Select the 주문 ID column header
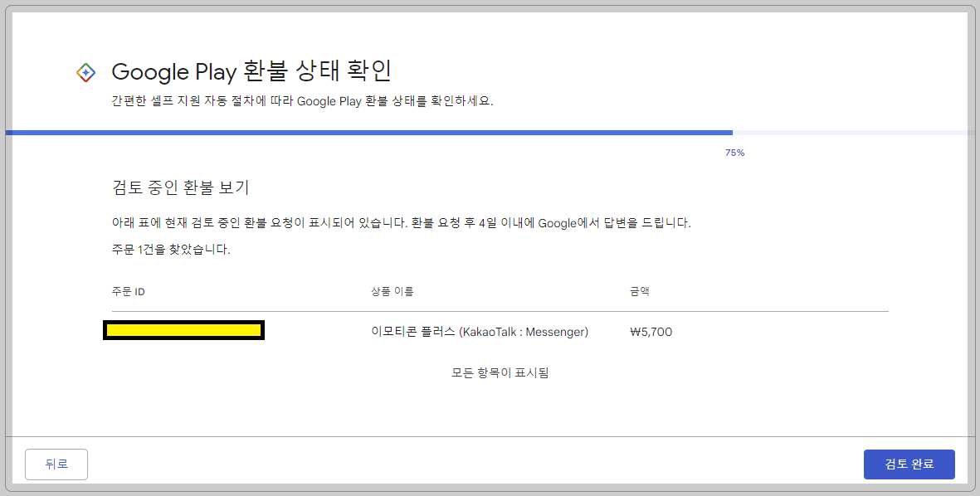 tap(128, 292)
